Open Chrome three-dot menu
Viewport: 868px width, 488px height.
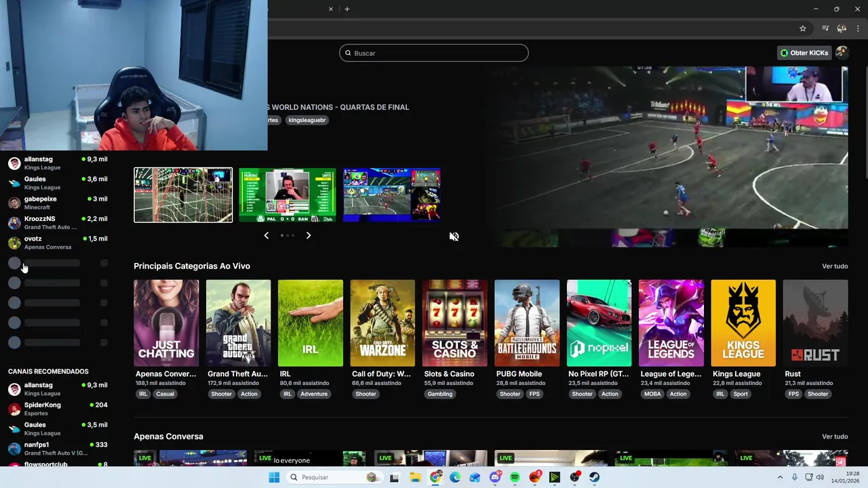(858, 28)
